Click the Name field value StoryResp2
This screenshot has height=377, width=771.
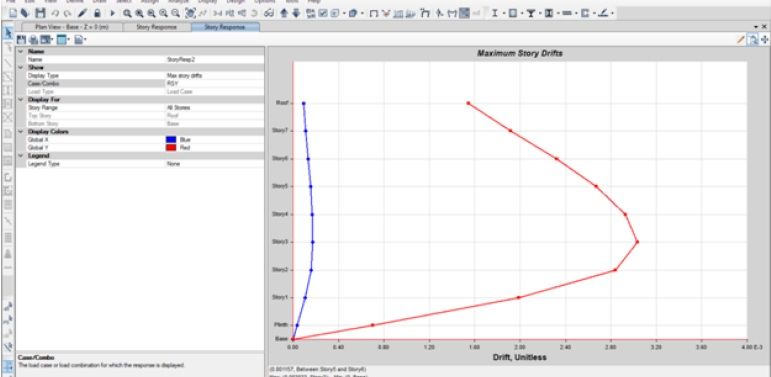[214, 59]
